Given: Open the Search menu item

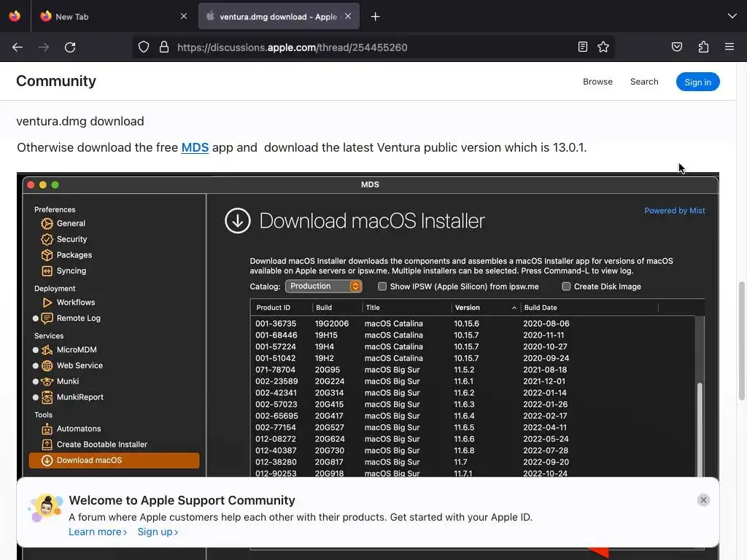Looking at the screenshot, I should 644,82.
